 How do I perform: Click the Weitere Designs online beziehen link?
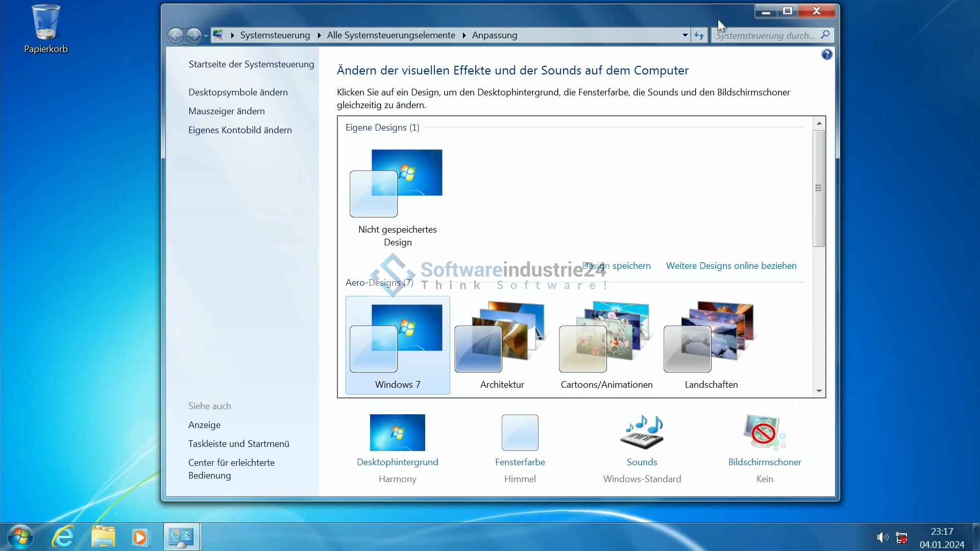pos(731,266)
